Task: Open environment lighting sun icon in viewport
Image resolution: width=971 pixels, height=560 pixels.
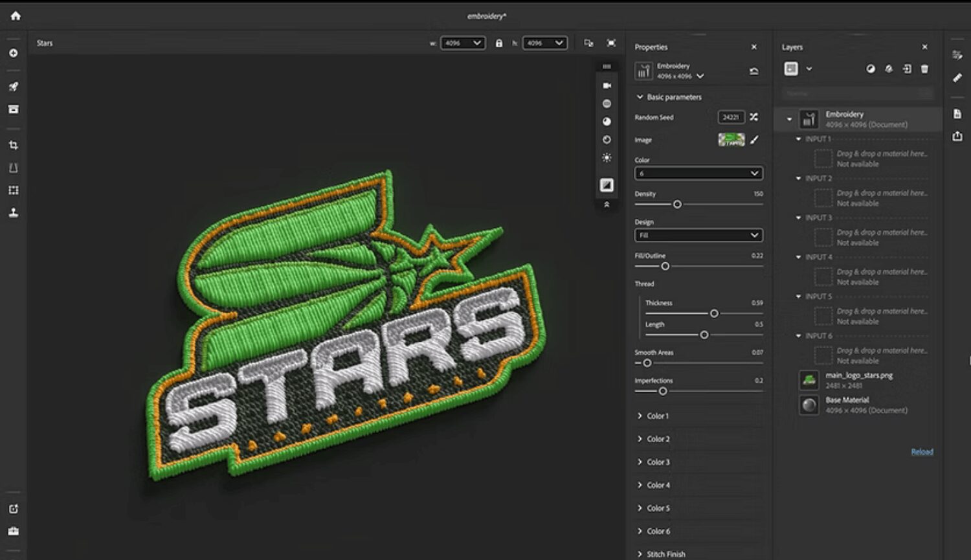Action: (x=607, y=158)
